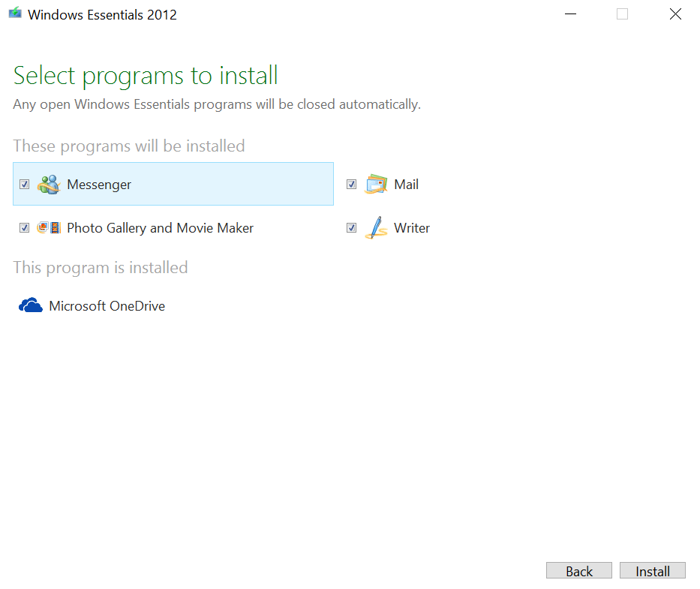700x589 pixels.
Task: Click the Photo Gallery and Movie Maker label
Action: (x=161, y=228)
